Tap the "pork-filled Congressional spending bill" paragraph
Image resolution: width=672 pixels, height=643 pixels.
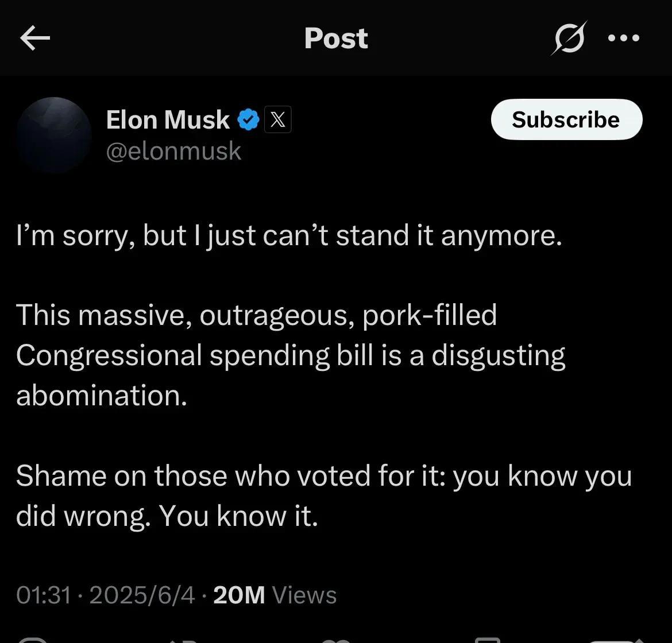[x=291, y=355]
